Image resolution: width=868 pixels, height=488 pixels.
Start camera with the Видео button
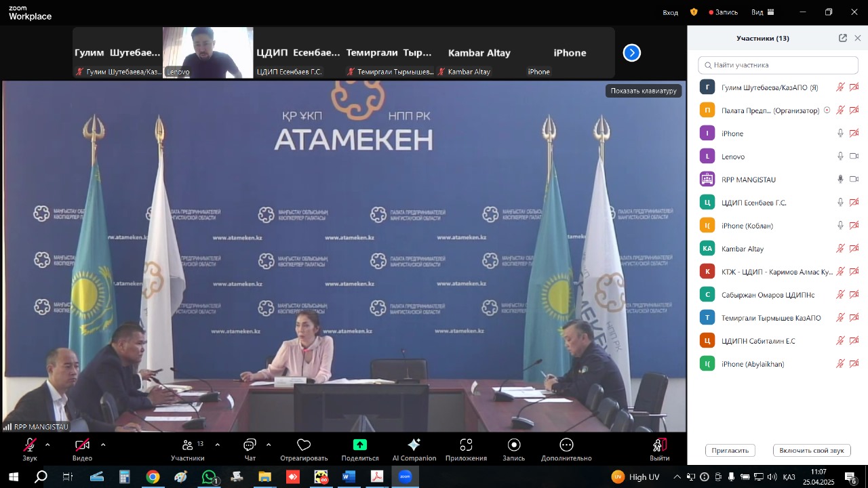[x=82, y=450]
